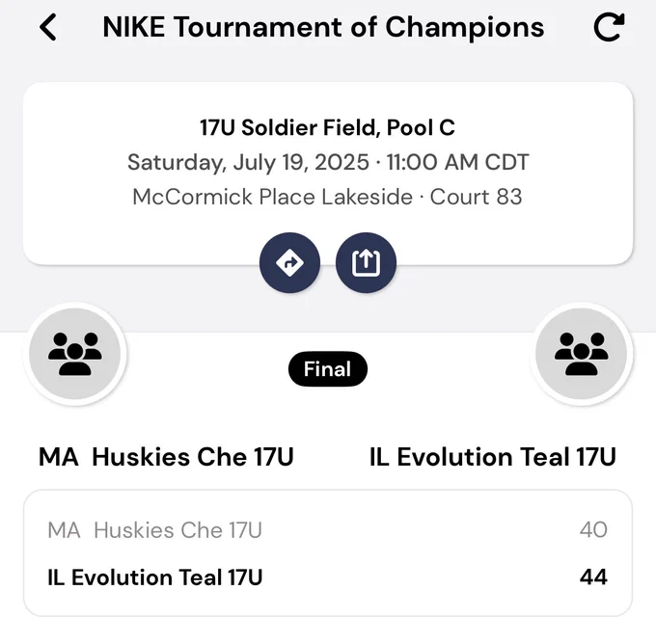Open the IL Evolution Teal 17U score row
This screenshot has height=644, width=656.
tap(328, 577)
